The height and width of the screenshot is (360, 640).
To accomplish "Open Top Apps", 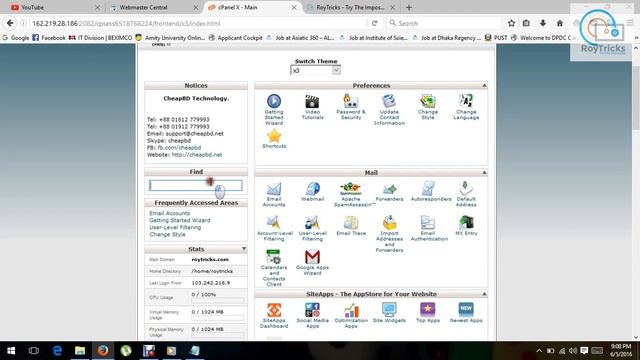I will [428, 310].
